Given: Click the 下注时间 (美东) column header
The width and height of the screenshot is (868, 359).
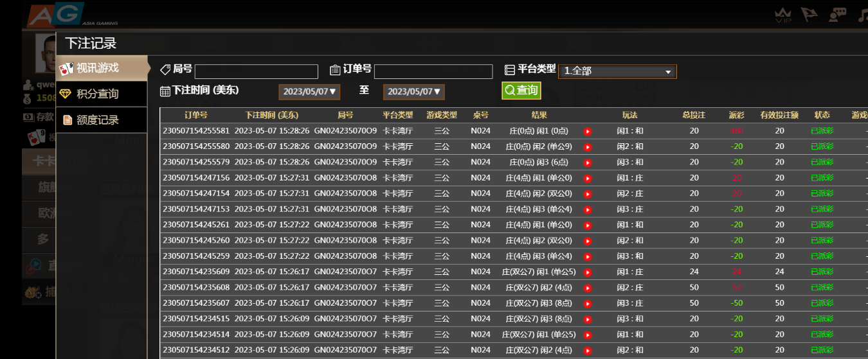Looking at the screenshot, I should (272, 116).
